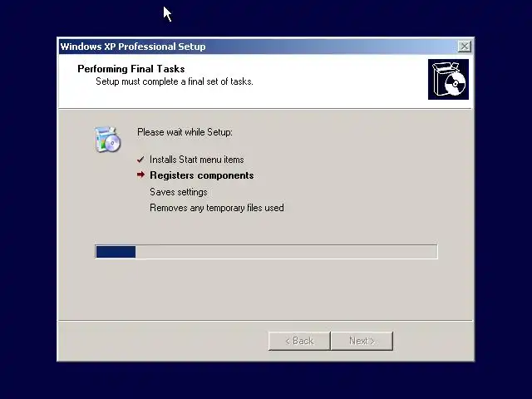Click the 'Installs Start menu items' step
This screenshot has width=532, height=399.
(197, 160)
